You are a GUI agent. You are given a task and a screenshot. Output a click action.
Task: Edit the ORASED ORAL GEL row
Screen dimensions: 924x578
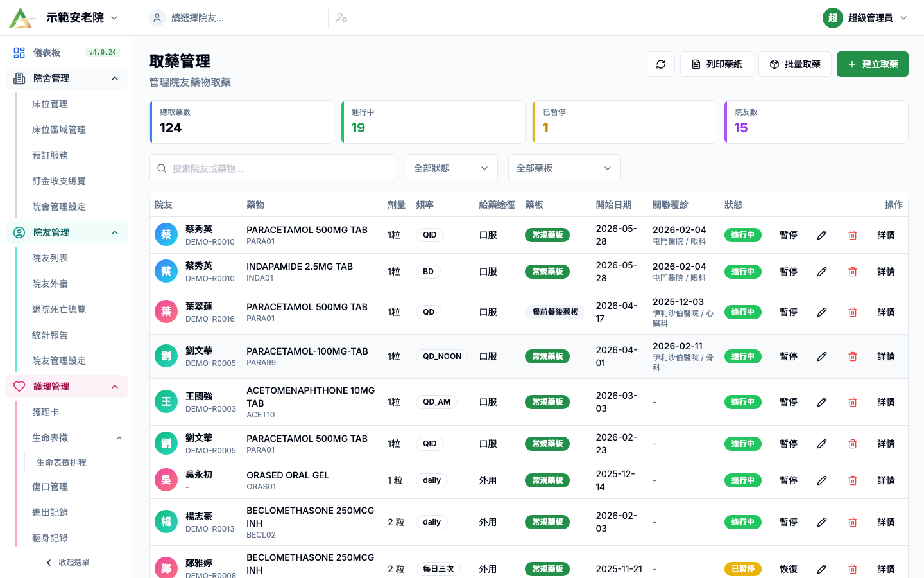coord(822,480)
